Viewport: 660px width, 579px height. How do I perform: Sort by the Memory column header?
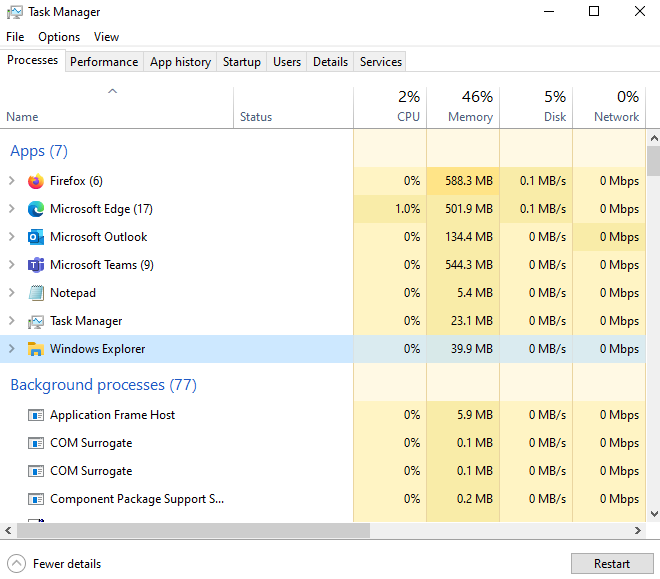463,108
